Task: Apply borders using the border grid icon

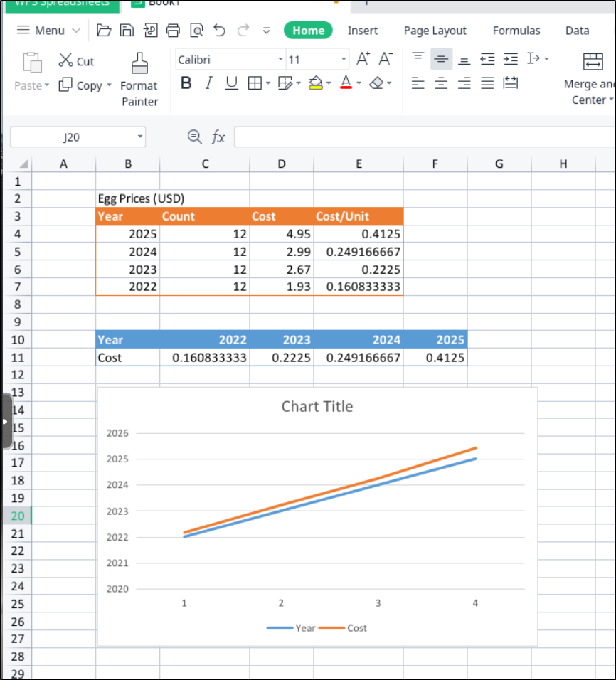Action: tap(255, 83)
